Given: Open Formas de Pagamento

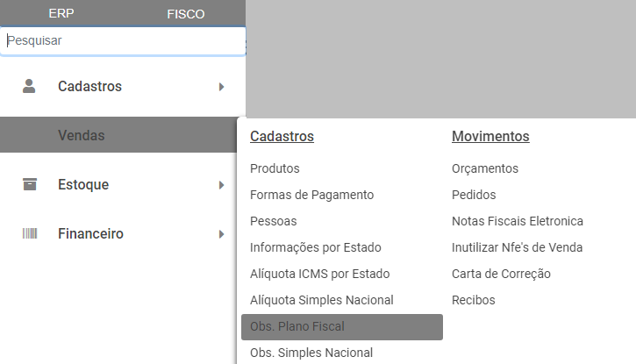Looking at the screenshot, I should 311,195.
